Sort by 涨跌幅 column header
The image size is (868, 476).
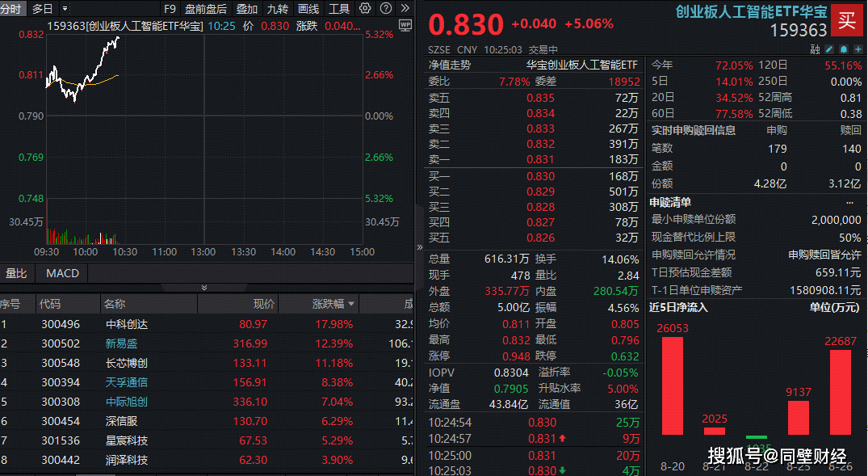coord(328,304)
